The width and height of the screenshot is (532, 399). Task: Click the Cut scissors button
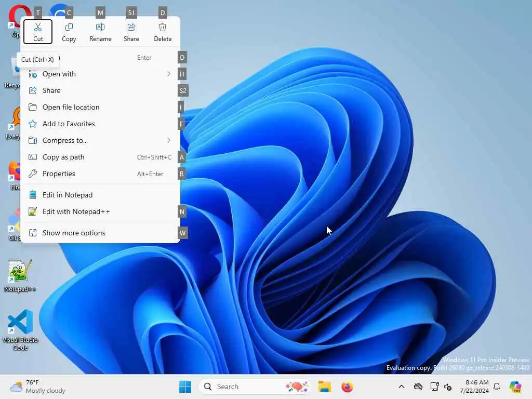38,32
